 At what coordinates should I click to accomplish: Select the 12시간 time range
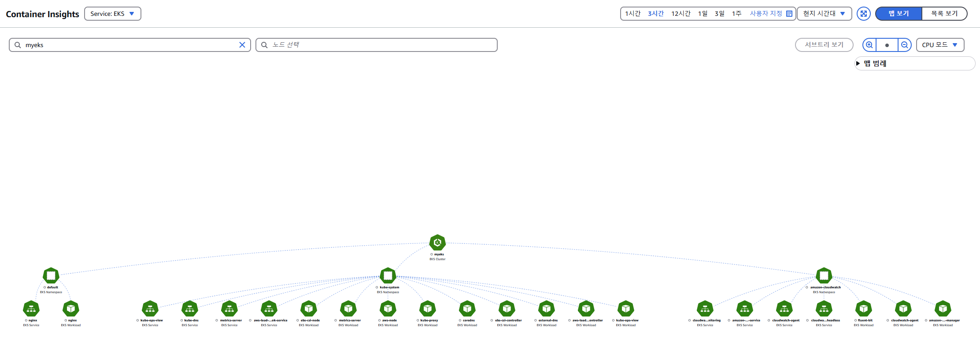tap(681, 14)
